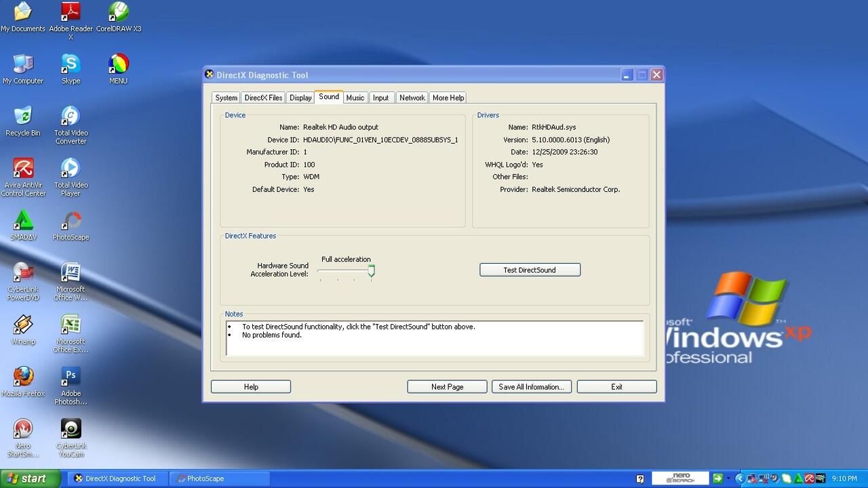
Task: Open the More Help tab
Action: point(448,98)
